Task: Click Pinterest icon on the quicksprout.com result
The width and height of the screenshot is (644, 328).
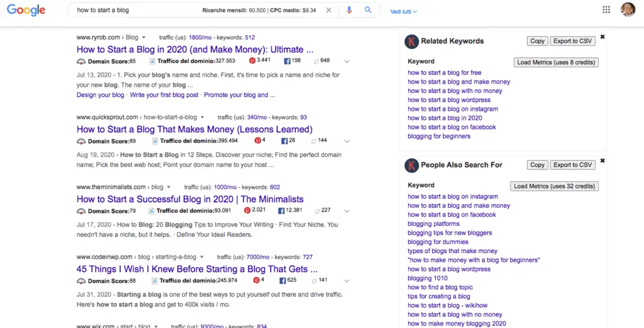Action: coord(257,140)
